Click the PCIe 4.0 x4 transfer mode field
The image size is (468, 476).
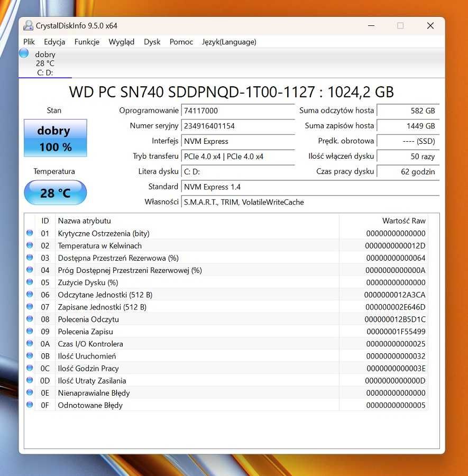coord(238,157)
